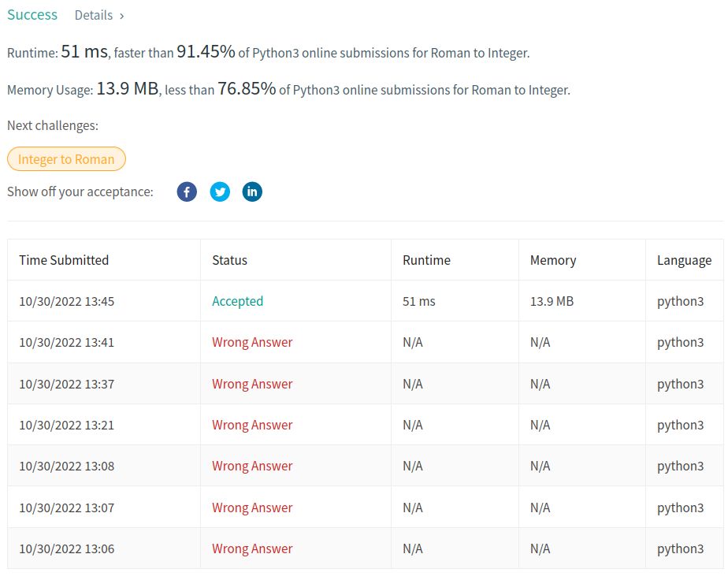The width and height of the screenshot is (728, 580).
Task: Click the Time Submitted column header
Action: tap(64, 260)
